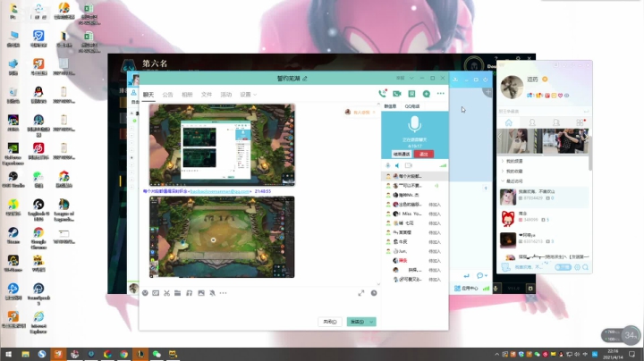The height and width of the screenshot is (361, 644).
Task: Open grid apps tab in QQ Zone panel
Action: (x=580, y=122)
